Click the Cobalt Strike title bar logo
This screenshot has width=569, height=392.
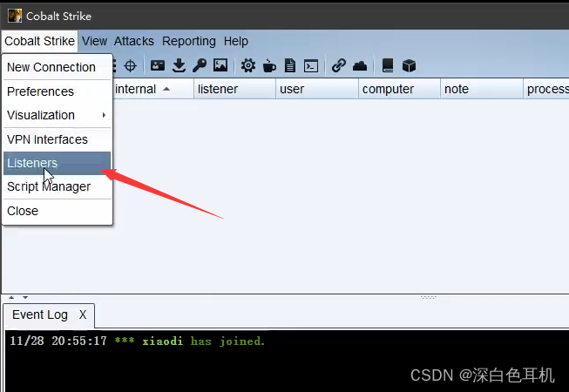[x=15, y=16]
